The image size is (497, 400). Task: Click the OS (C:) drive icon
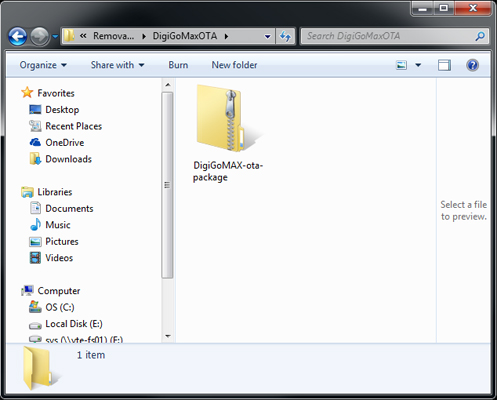coord(35,307)
